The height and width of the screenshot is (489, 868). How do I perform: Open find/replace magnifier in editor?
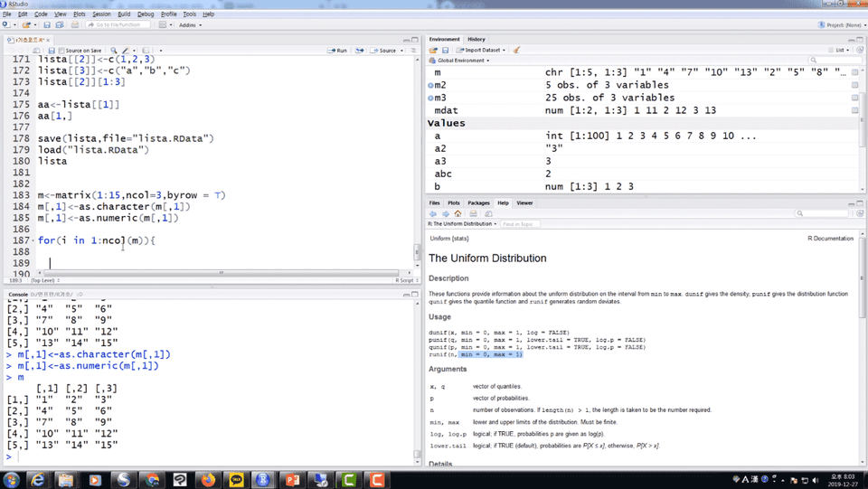pos(114,51)
